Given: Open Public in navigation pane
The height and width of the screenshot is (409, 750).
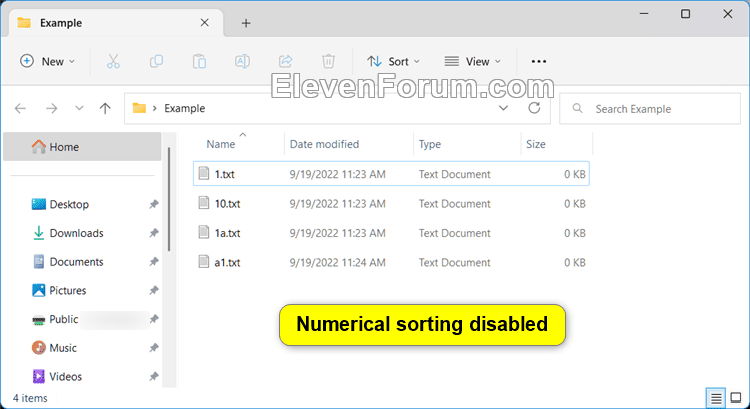Looking at the screenshot, I should pos(64,319).
